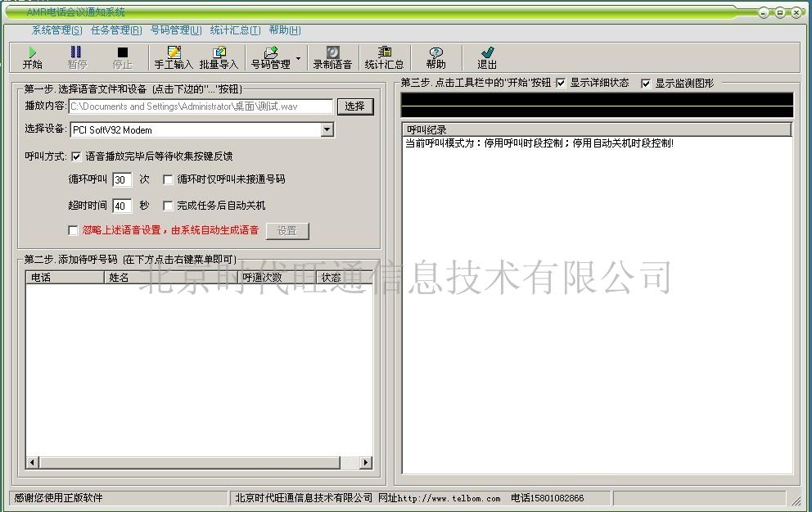812x512 pixels.
Task: Click the 选择 file browse button
Action: pos(354,106)
